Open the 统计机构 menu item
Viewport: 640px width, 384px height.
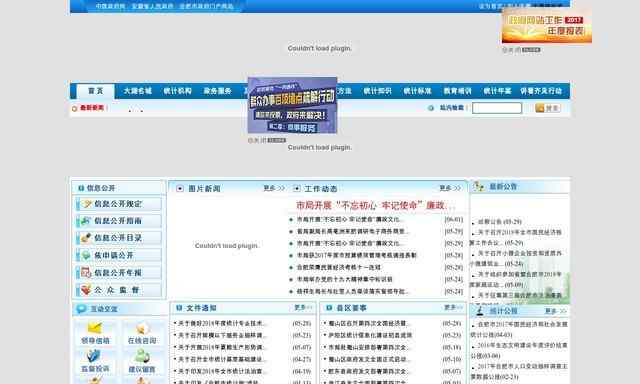pyautogui.click(x=178, y=91)
